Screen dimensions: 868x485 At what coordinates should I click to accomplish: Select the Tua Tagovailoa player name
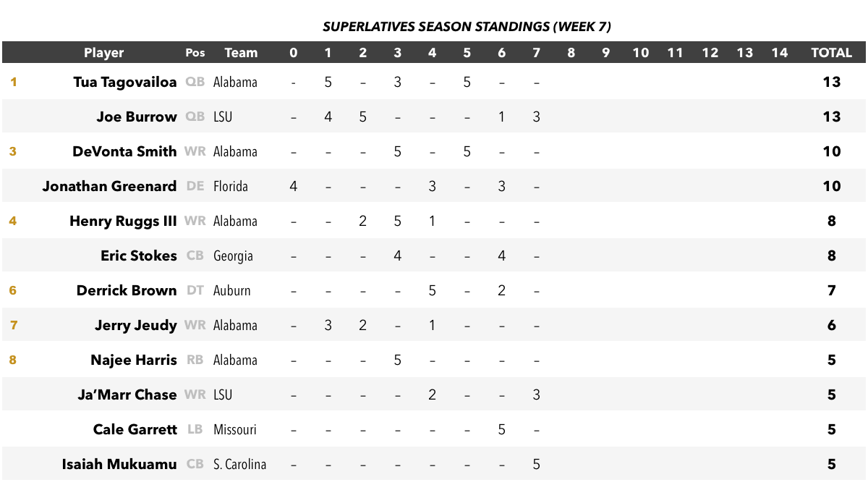(125, 83)
